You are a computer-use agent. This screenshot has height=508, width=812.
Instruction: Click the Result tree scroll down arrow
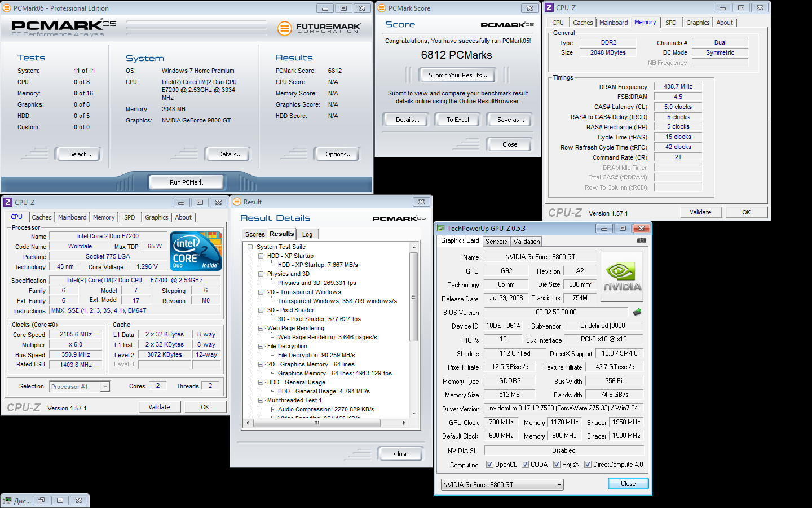pyautogui.click(x=414, y=414)
